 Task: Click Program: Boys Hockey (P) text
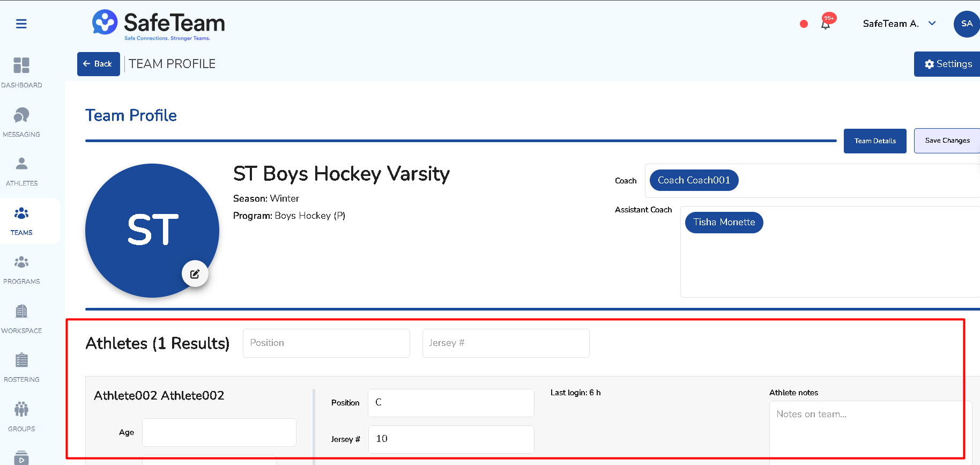click(x=289, y=216)
